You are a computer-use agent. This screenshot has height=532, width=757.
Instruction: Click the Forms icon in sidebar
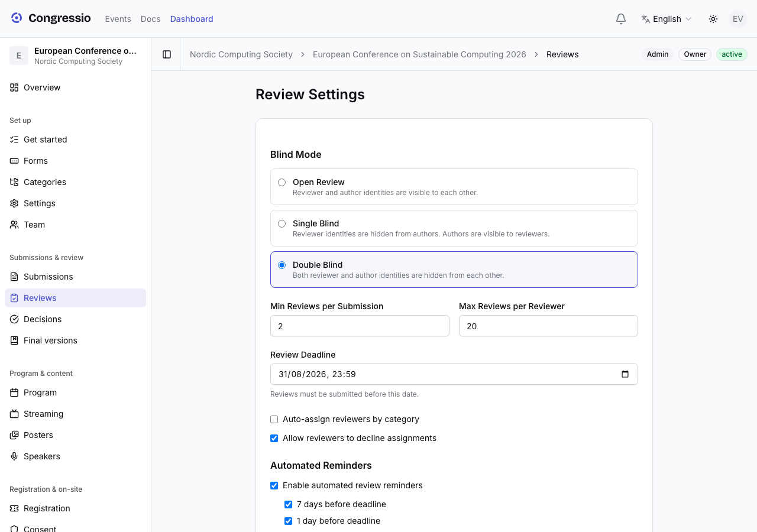pyautogui.click(x=14, y=161)
